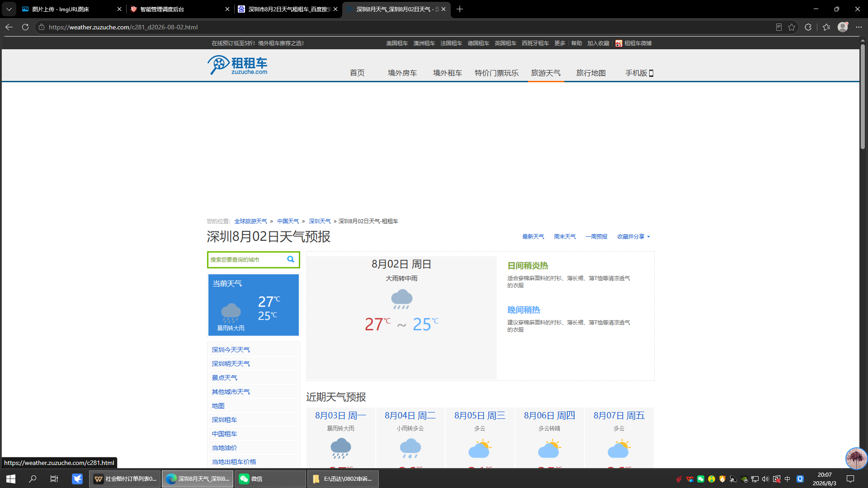The height and width of the screenshot is (488, 868).
Task: Open the favorites list icon
Action: click(x=826, y=27)
